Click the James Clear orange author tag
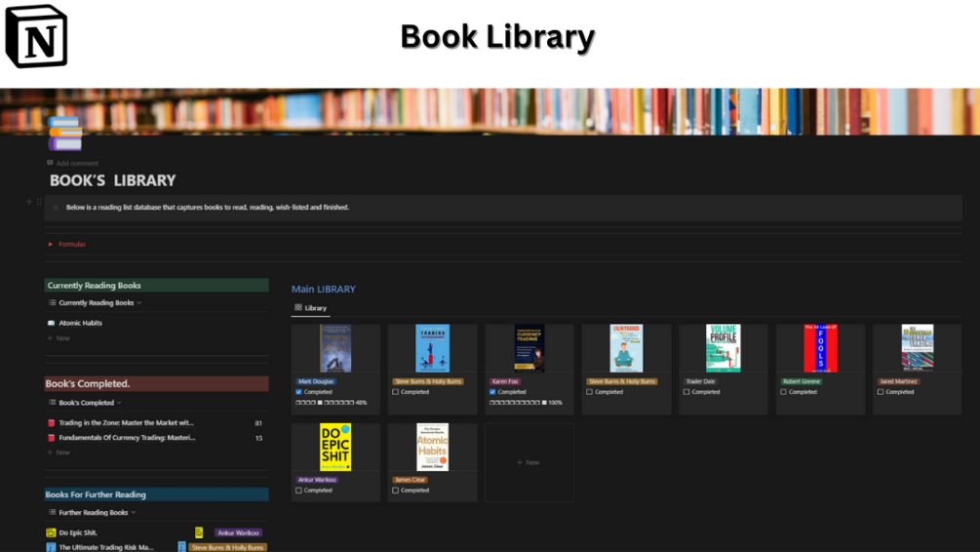This screenshot has width=980, height=552. tap(410, 480)
